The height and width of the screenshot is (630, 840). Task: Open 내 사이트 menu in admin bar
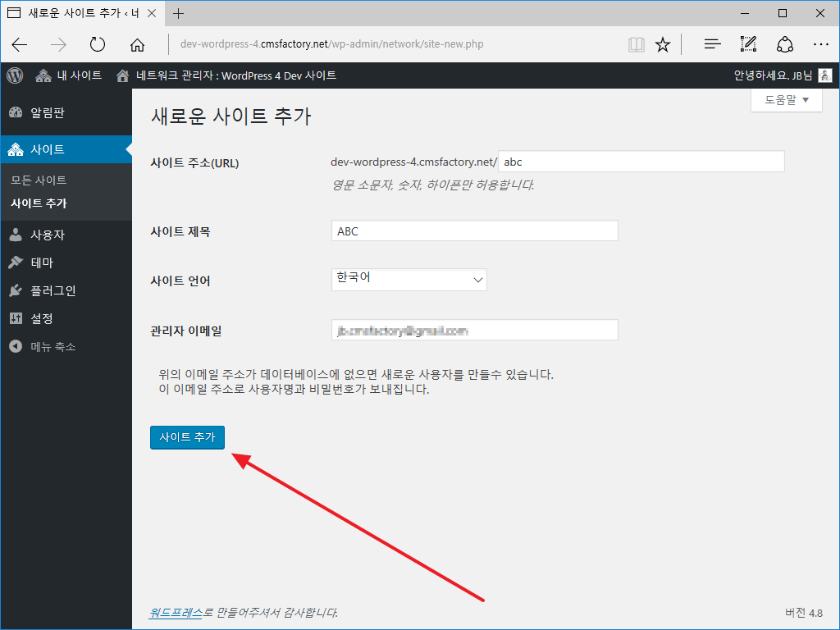pos(69,75)
